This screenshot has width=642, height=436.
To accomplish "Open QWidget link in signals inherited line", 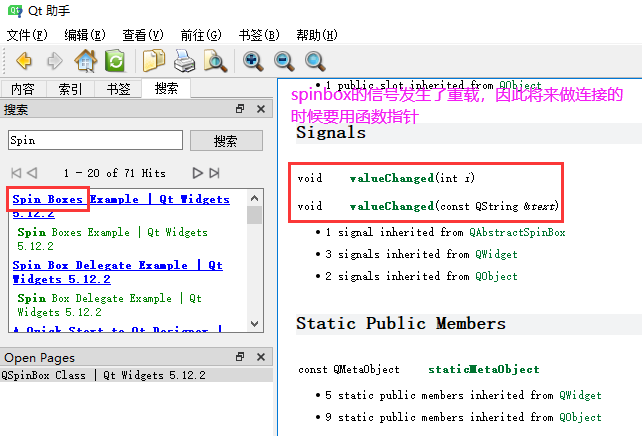I will tap(496, 254).
